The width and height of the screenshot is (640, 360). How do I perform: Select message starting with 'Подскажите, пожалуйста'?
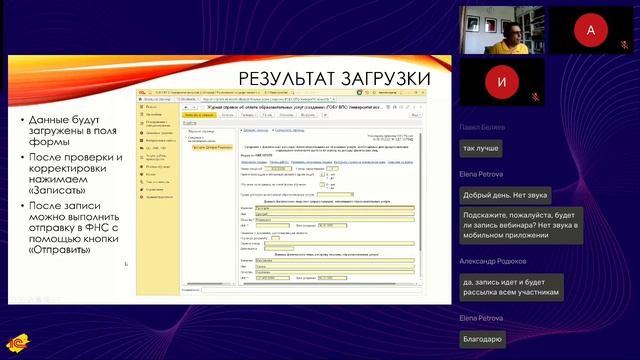point(521,225)
